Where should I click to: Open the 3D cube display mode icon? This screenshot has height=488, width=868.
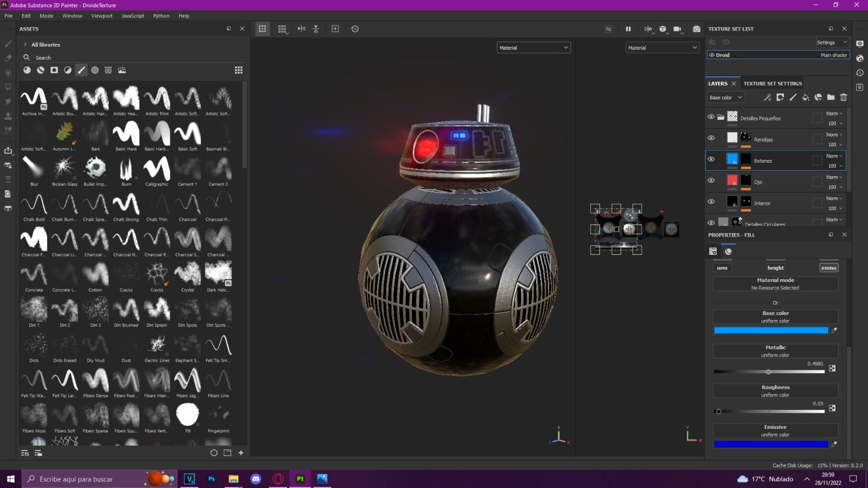pos(662,29)
